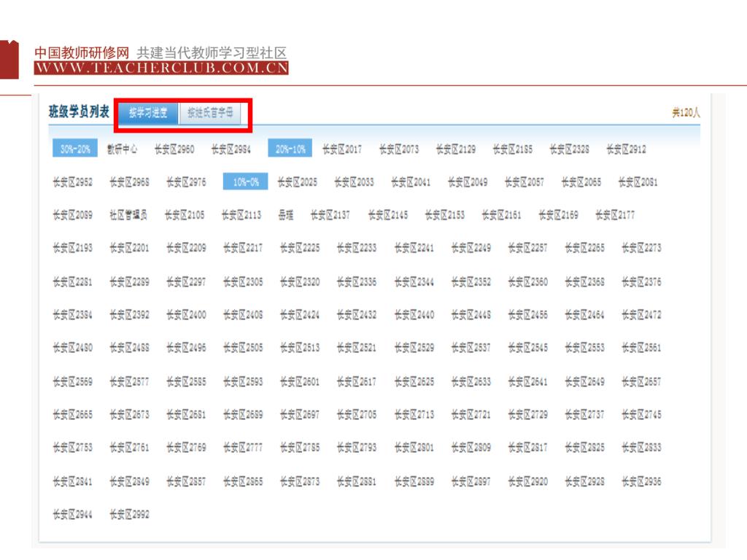Open student 长安区2984
This screenshot has height=560, width=747.
[231, 149]
